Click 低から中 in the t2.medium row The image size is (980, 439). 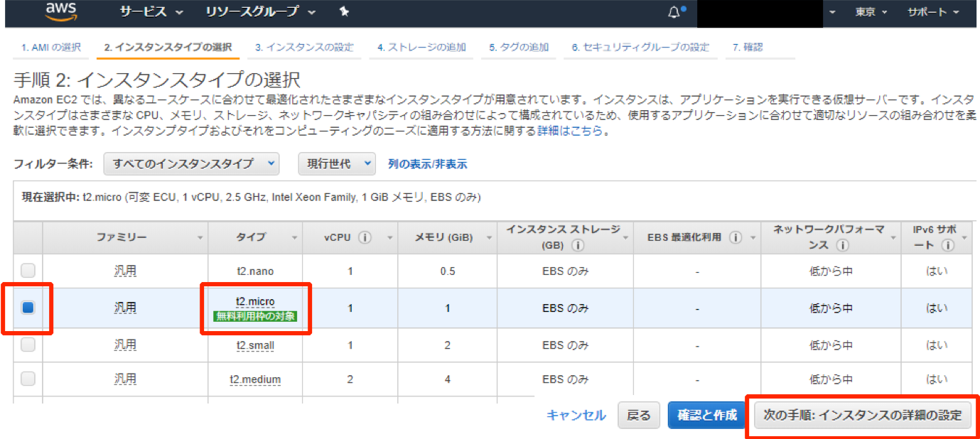point(831,379)
